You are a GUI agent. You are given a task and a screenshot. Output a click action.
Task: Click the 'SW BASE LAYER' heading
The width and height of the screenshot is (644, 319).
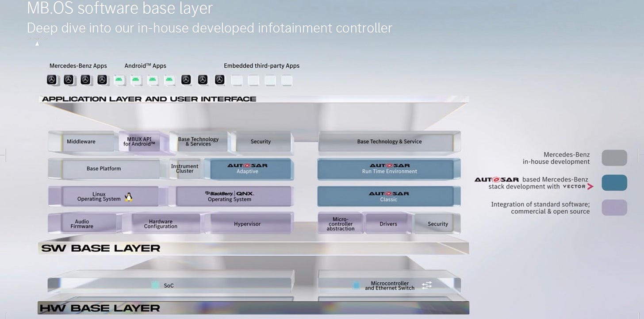coord(100,248)
